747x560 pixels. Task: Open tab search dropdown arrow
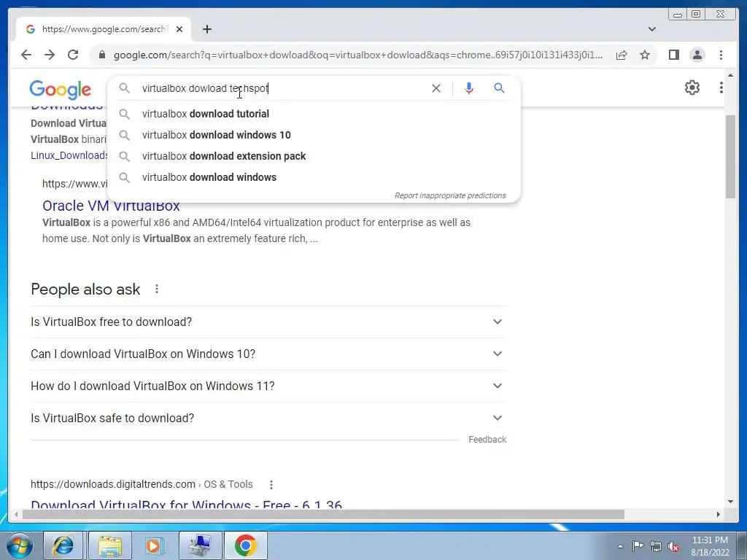click(652, 29)
